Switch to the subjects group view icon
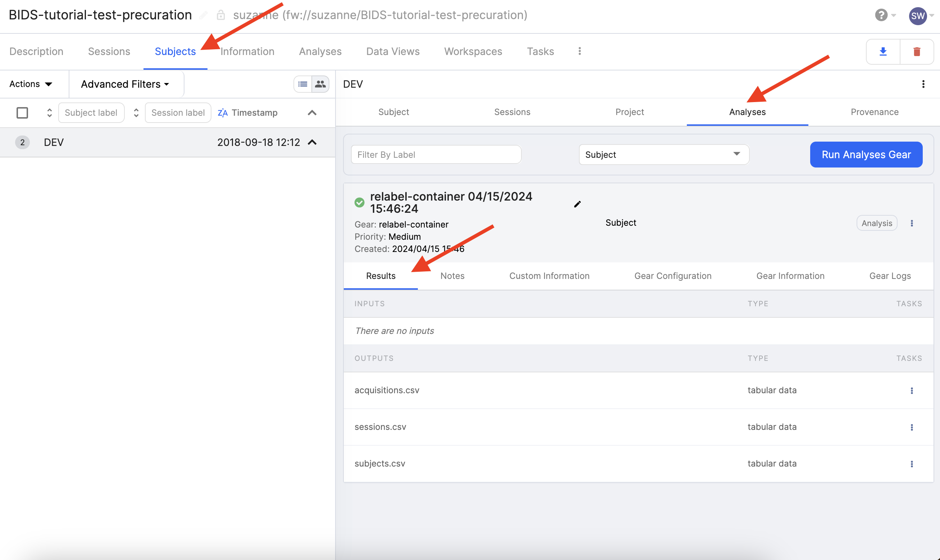This screenshot has height=560, width=940. [320, 84]
